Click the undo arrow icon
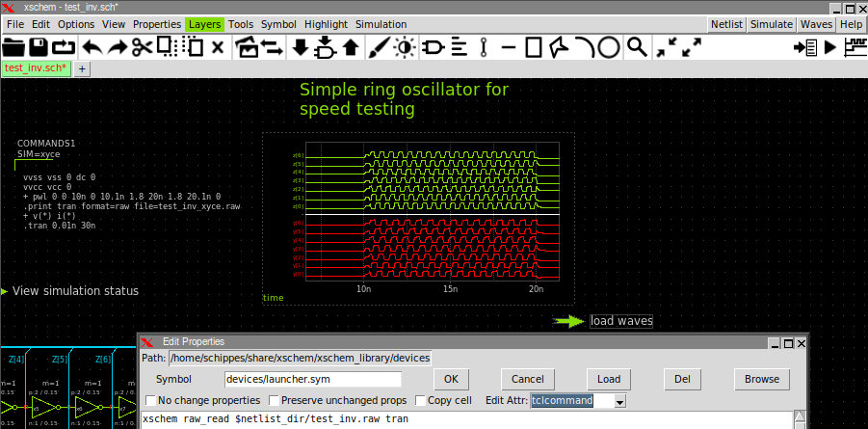 (92, 46)
